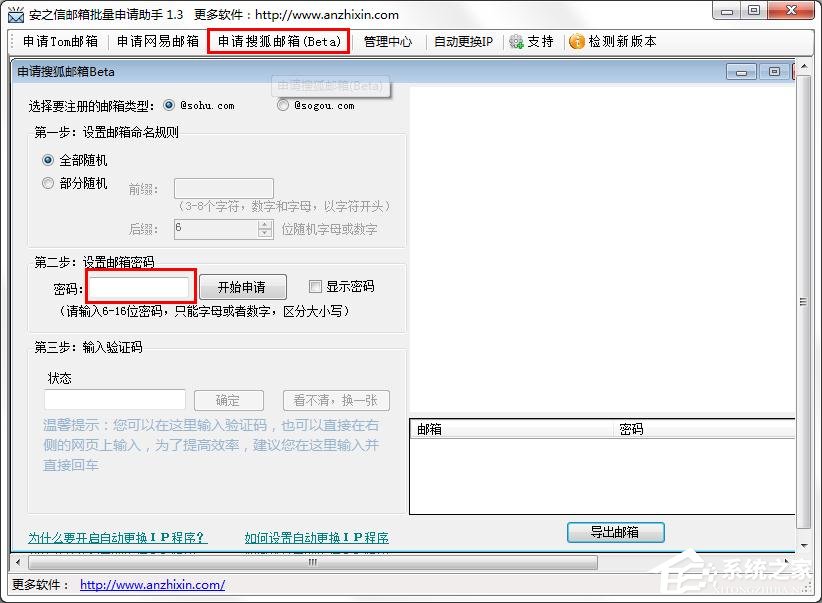This screenshot has height=603, width=822.
Task: Select the @sohu.com mailbox type
Action: coord(169,105)
